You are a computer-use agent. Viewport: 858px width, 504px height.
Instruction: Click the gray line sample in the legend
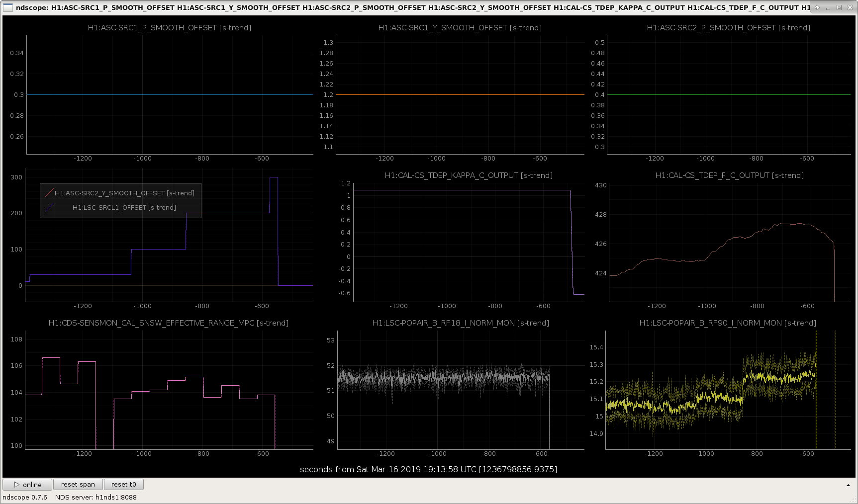(x=49, y=208)
